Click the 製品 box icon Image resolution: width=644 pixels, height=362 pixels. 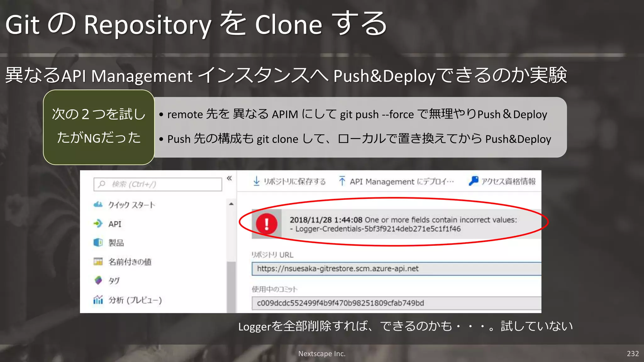tap(98, 243)
